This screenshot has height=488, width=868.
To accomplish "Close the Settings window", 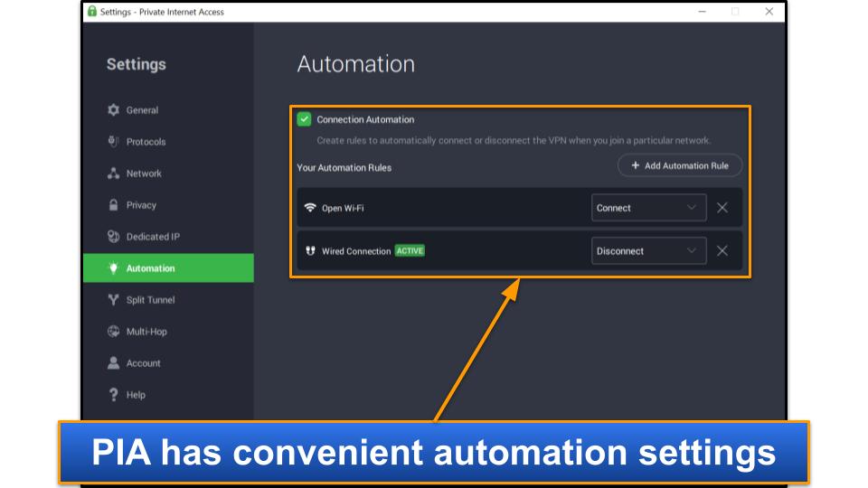I will pos(769,11).
